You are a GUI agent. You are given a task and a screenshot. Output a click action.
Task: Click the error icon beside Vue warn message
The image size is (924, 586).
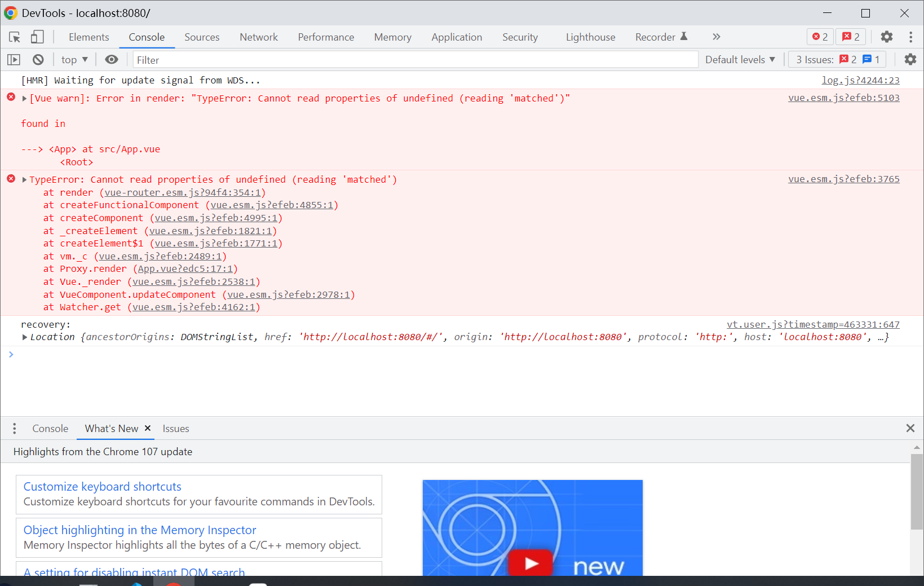[x=11, y=97]
